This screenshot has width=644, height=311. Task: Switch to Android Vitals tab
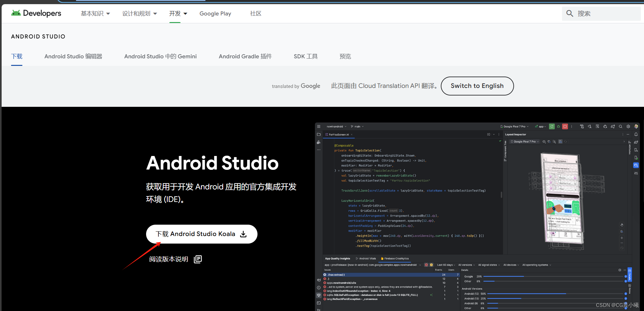[366, 258]
